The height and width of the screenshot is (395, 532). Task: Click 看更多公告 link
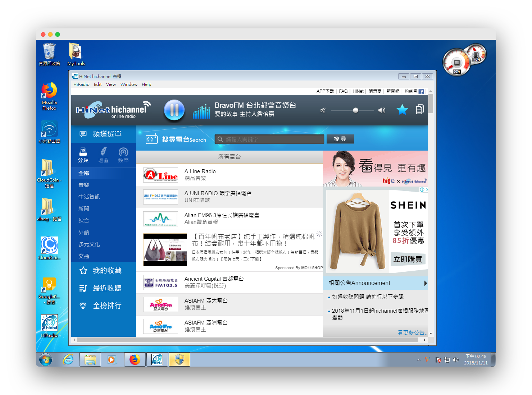(x=412, y=333)
